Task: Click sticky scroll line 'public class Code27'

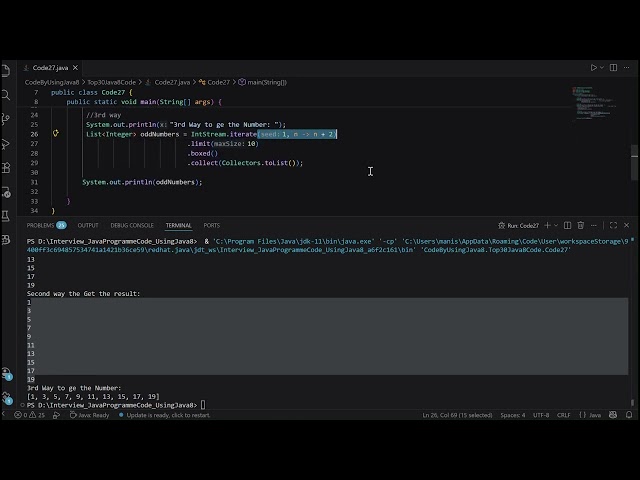Action: [92, 92]
